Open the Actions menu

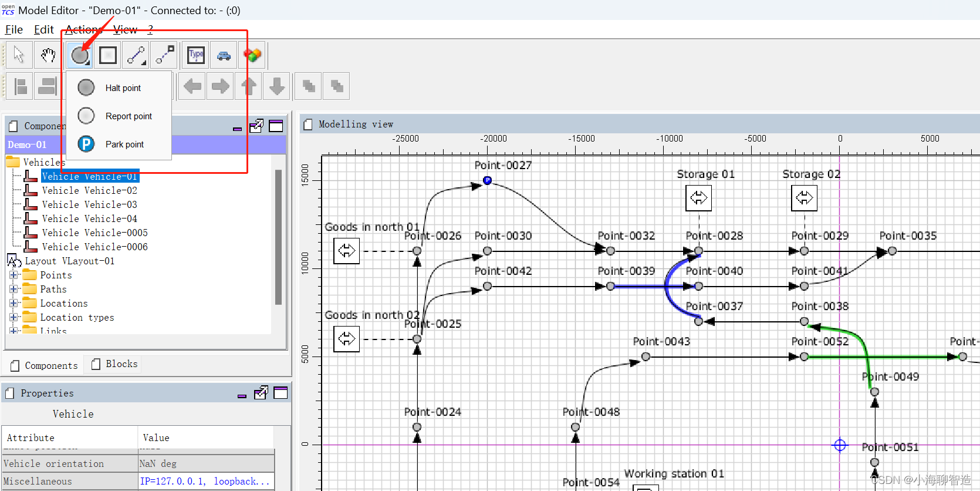[83, 29]
